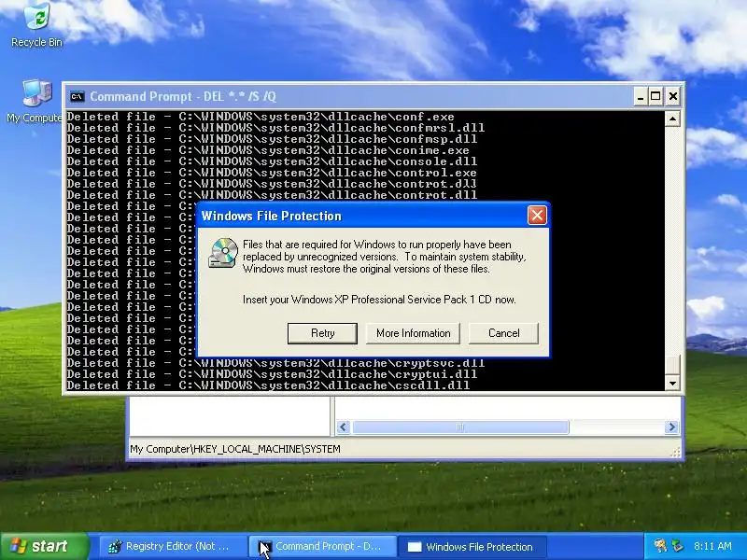Switch to Command Prompt taskbar button
The image size is (747, 560).
(x=322, y=547)
